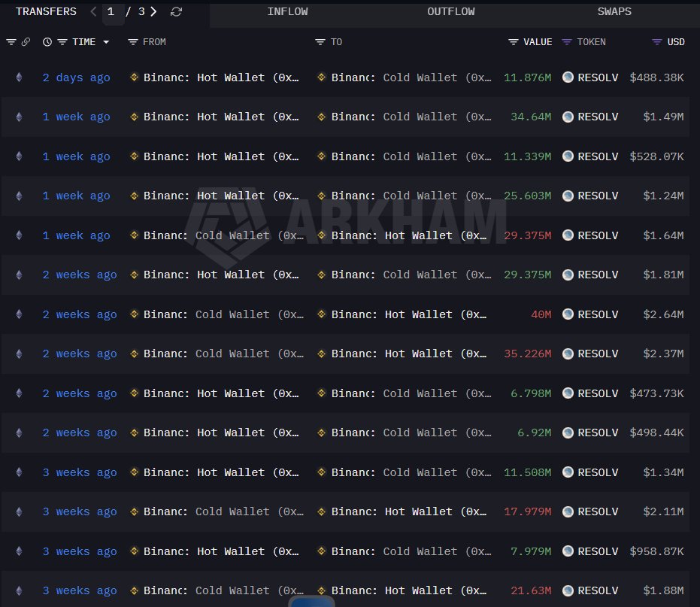Select the $498.44K USD amount
The image size is (700, 607).
pyautogui.click(x=656, y=432)
